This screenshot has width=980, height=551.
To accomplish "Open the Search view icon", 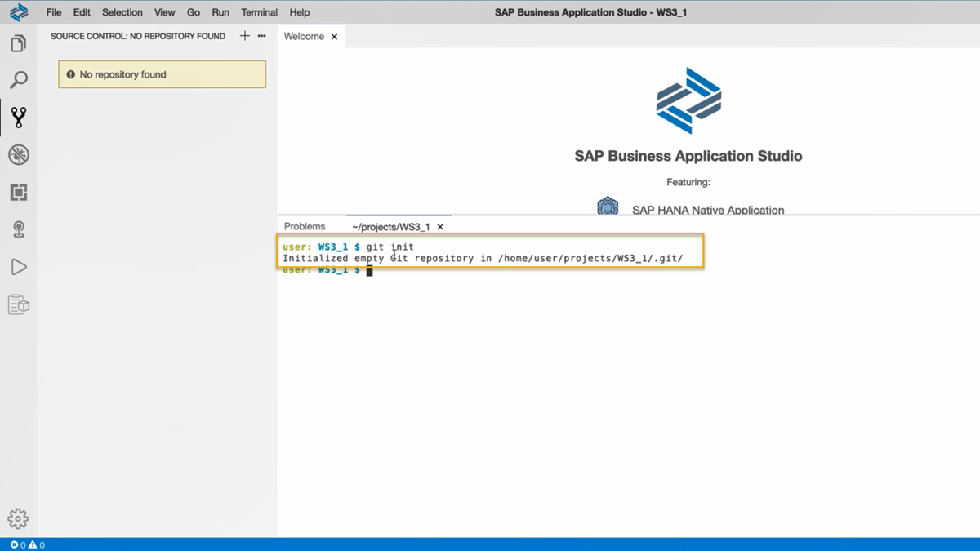I will [x=18, y=80].
